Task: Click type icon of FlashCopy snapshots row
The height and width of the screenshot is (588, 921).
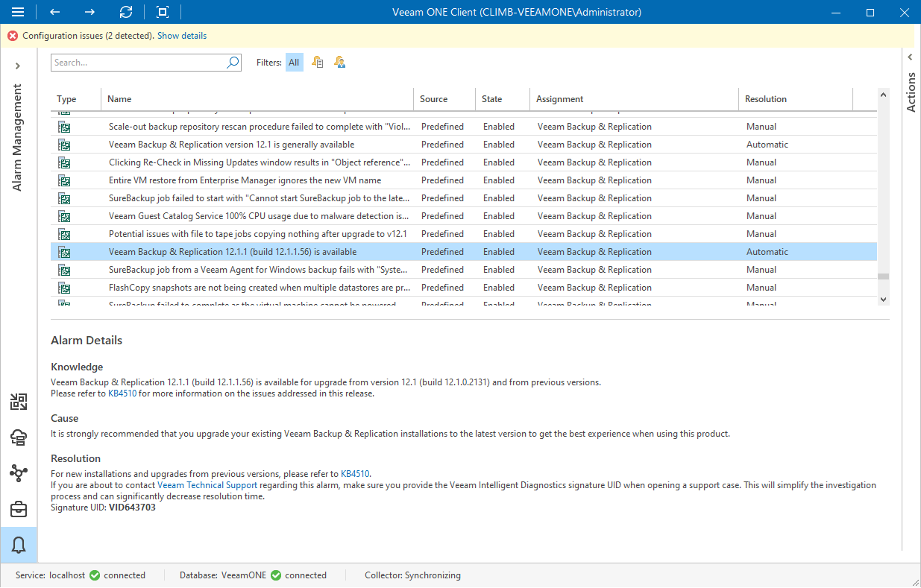Action: (64, 288)
